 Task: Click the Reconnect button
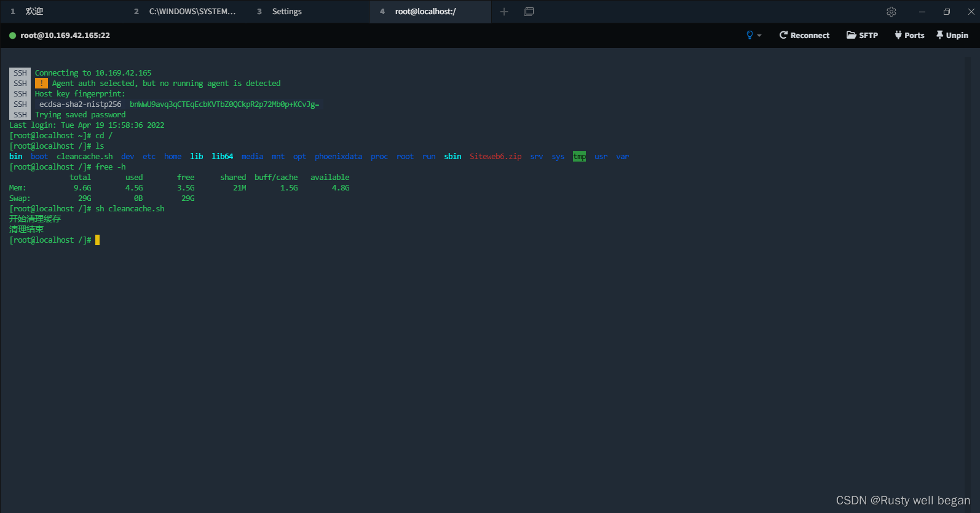804,35
